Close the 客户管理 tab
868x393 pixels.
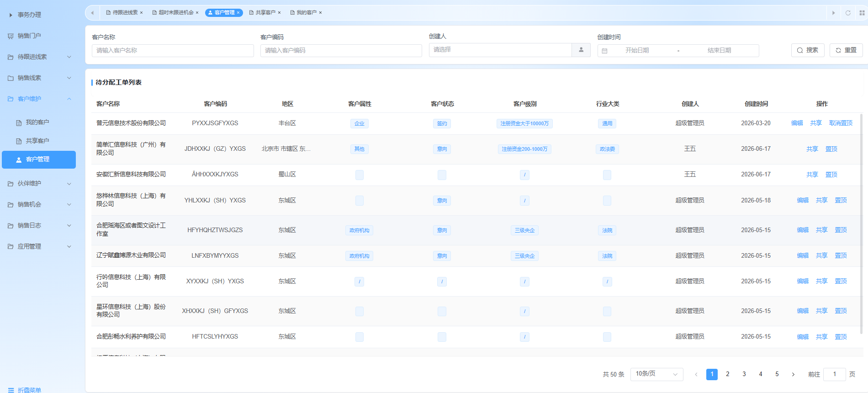238,13
